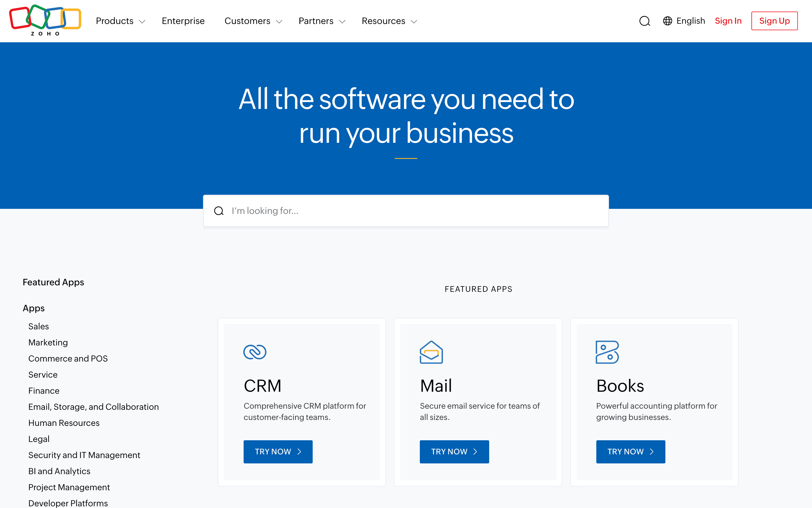Open the Finance category
The width and height of the screenshot is (812, 508).
[44, 391]
